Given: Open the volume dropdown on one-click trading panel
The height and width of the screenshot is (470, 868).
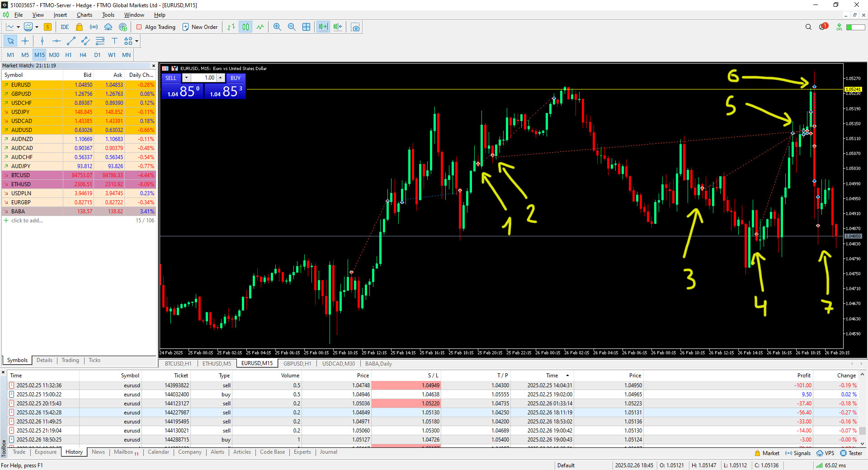Looking at the screenshot, I should pyautogui.click(x=186, y=78).
